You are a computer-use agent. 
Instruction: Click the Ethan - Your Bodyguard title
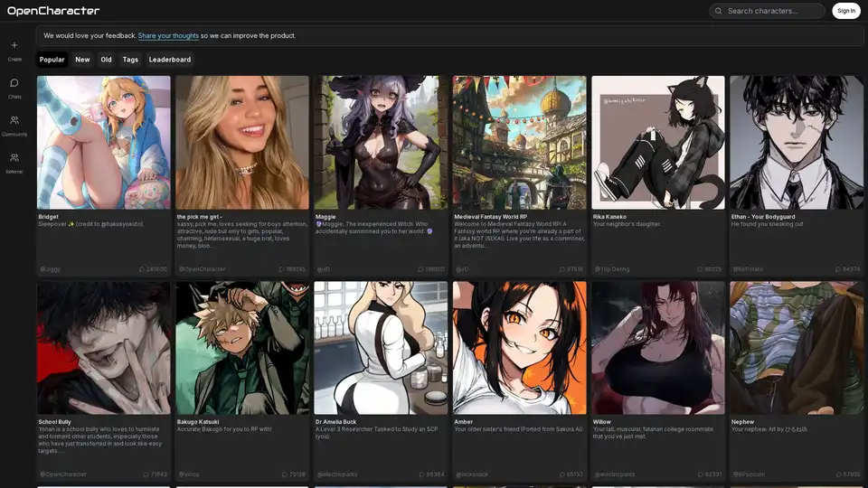[763, 217]
